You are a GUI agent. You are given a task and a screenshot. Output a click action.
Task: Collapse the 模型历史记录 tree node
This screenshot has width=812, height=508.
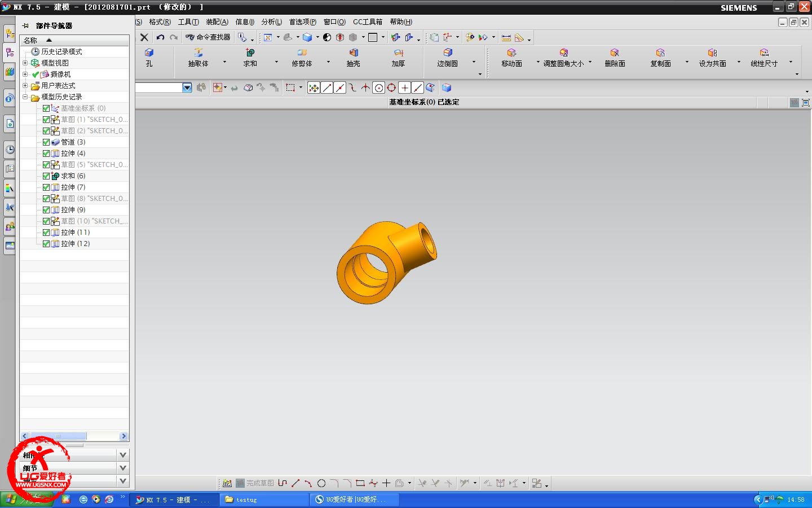pos(25,97)
